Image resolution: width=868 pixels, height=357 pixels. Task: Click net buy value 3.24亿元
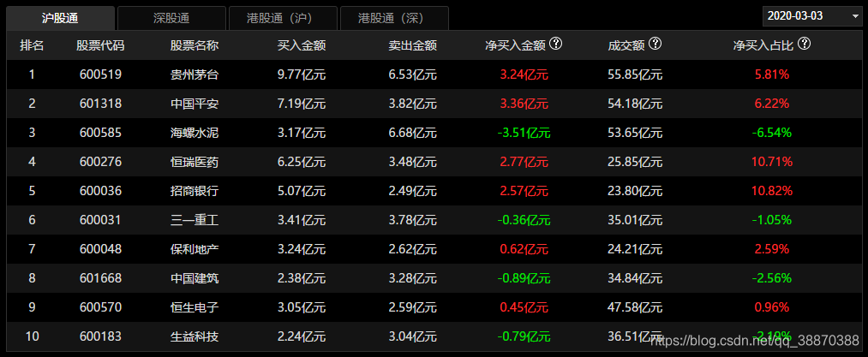click(x=524, y=74)
